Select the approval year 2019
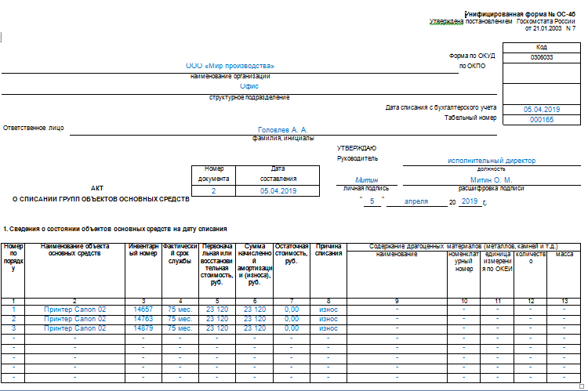This screenshot has width=588, height=391. click(x=470, y=201)
